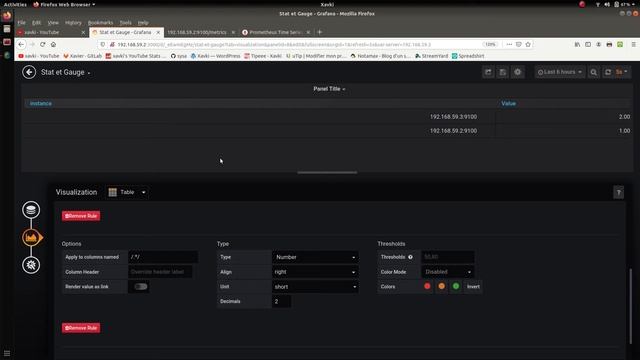Click the Thresholds value input
Screen dimensions: 640x360
coord(448,257)
